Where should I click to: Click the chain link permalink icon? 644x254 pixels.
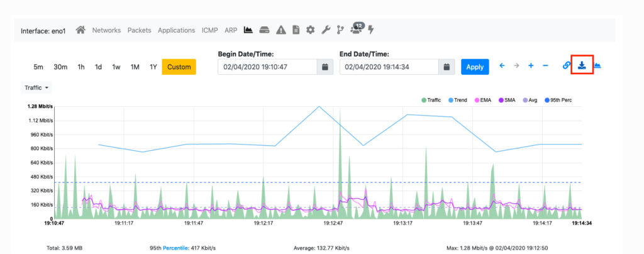tap(566, 65)
